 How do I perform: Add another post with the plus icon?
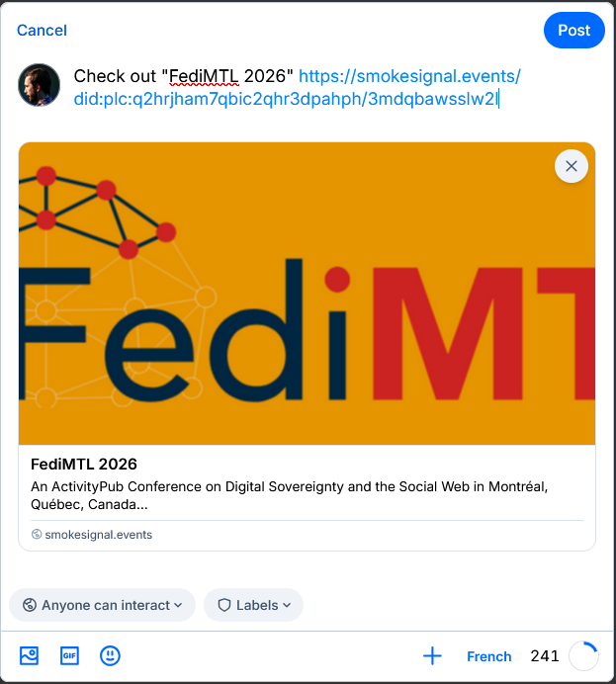click(x=432, y=655)
